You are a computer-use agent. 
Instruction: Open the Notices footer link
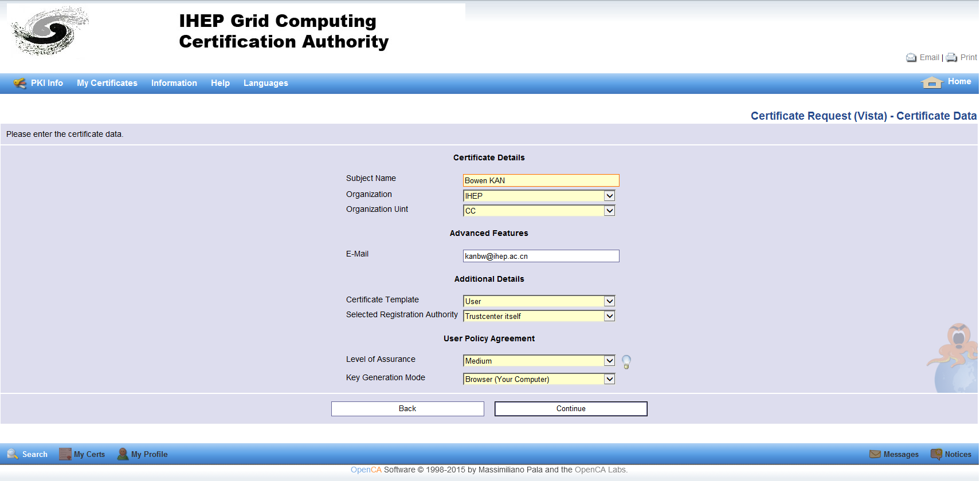coord(958,454)
